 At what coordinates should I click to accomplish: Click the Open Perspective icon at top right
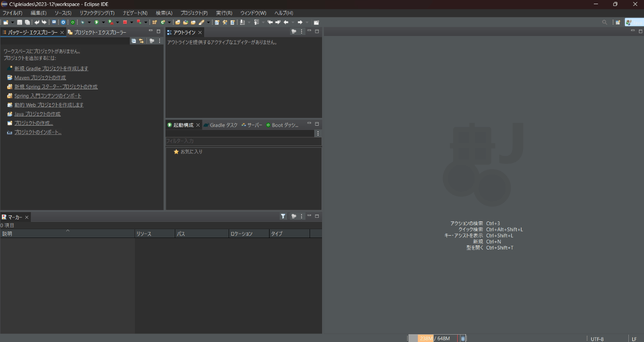[x=618, y=22]
